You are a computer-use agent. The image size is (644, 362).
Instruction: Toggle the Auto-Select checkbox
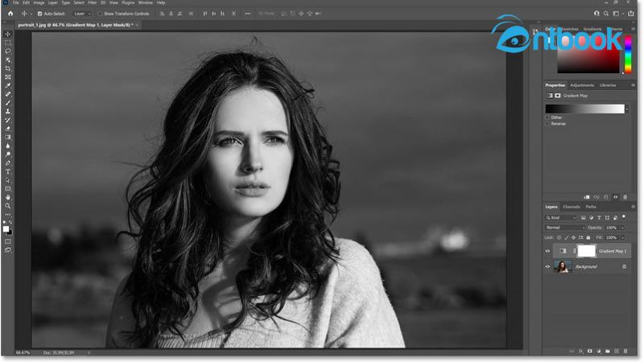(39, 14)
